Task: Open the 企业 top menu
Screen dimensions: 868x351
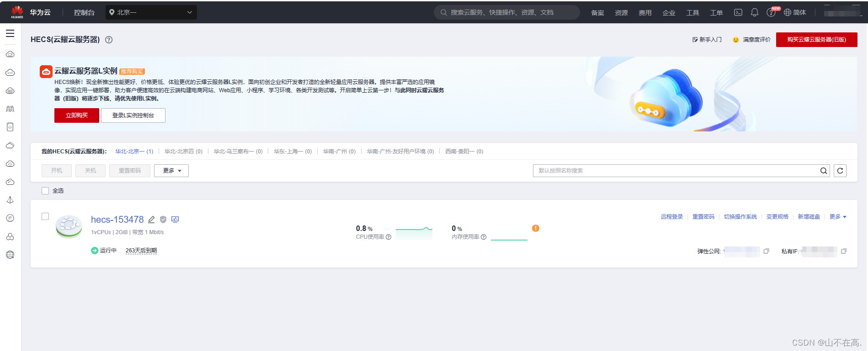Action: (x=669, y=13)
